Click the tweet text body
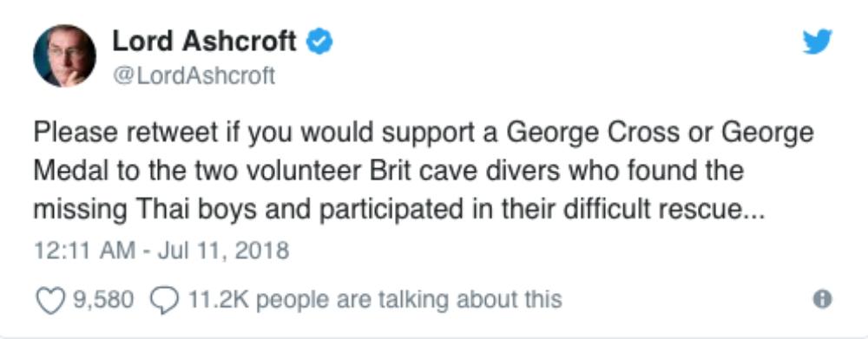 click(x=424, y=172)
